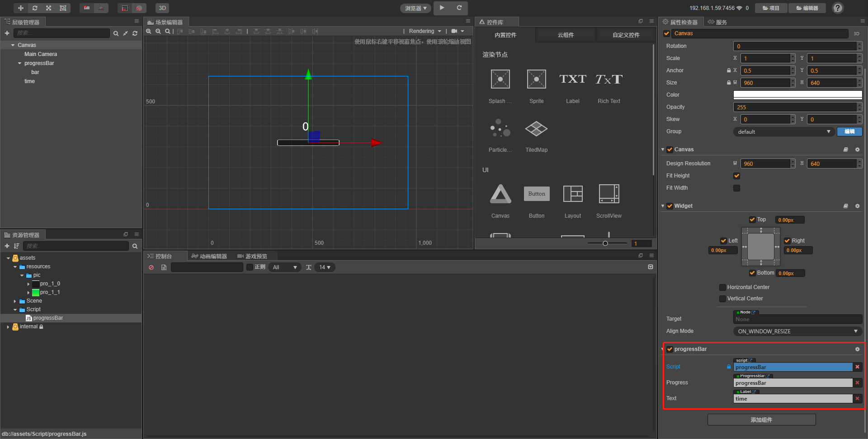This screenshot has width=868, height=439.
Task: Switch to the 自定义控件 tab
Action: point(626,35)
